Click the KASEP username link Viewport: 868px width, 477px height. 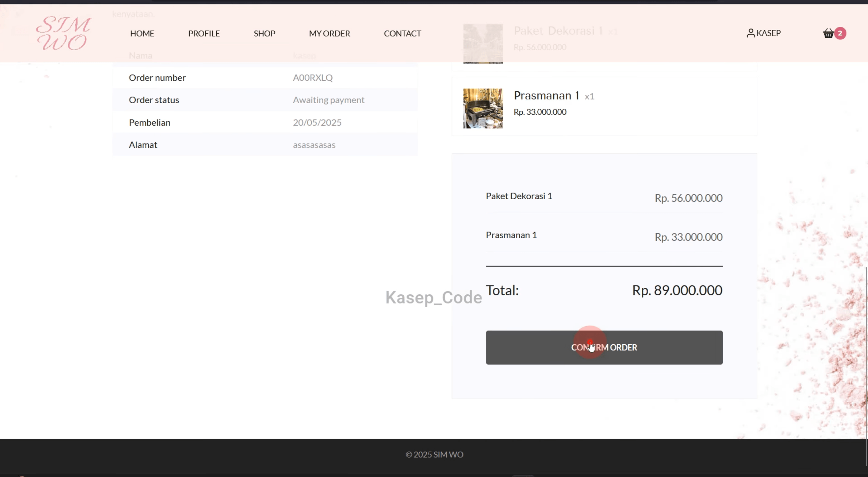768,33
